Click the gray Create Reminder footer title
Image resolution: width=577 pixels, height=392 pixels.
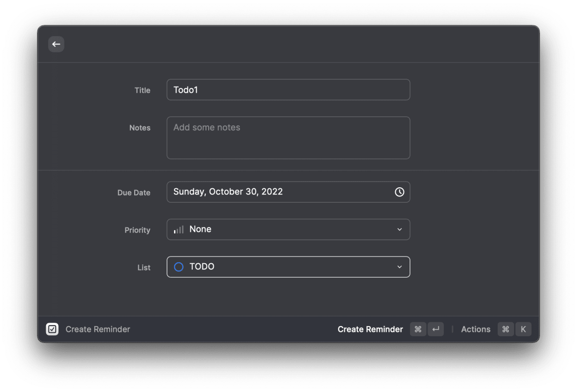click(x=98, y=329)
